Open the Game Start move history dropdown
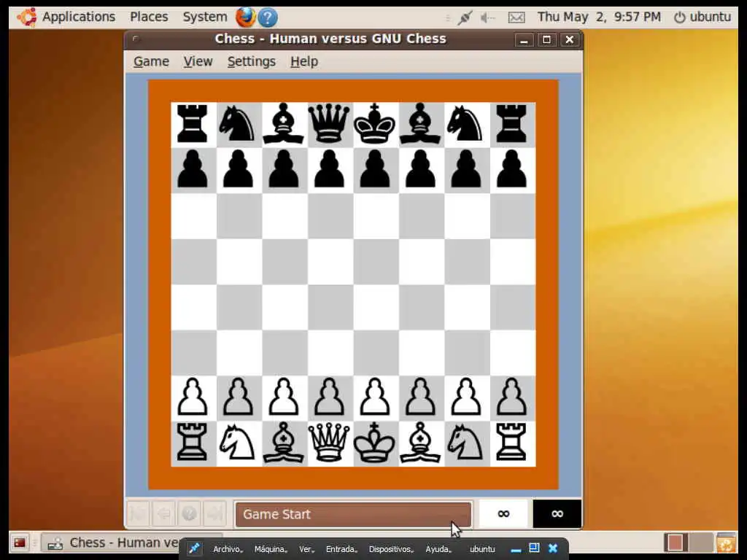 coord(353,514)
